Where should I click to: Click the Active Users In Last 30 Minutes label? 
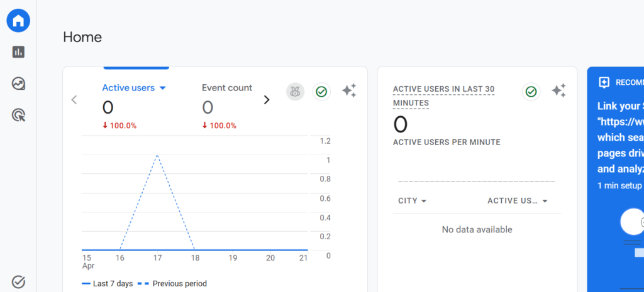click(443, 95)
